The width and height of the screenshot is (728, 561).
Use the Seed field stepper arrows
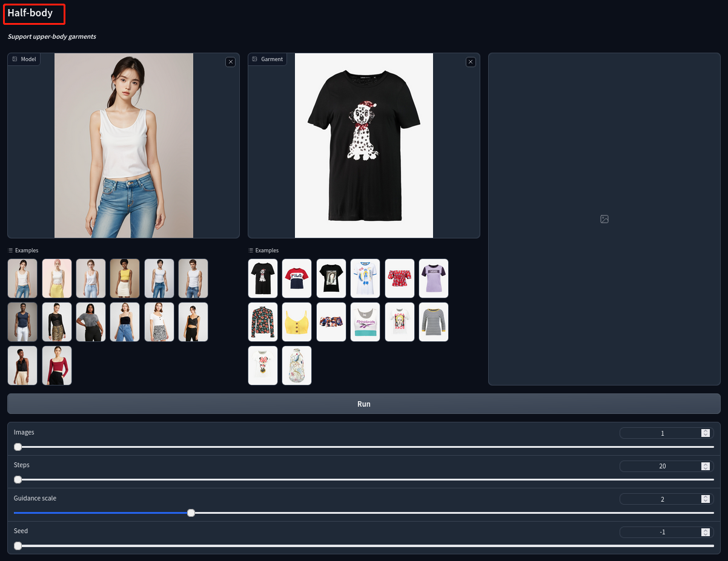[x=706, y=532]
